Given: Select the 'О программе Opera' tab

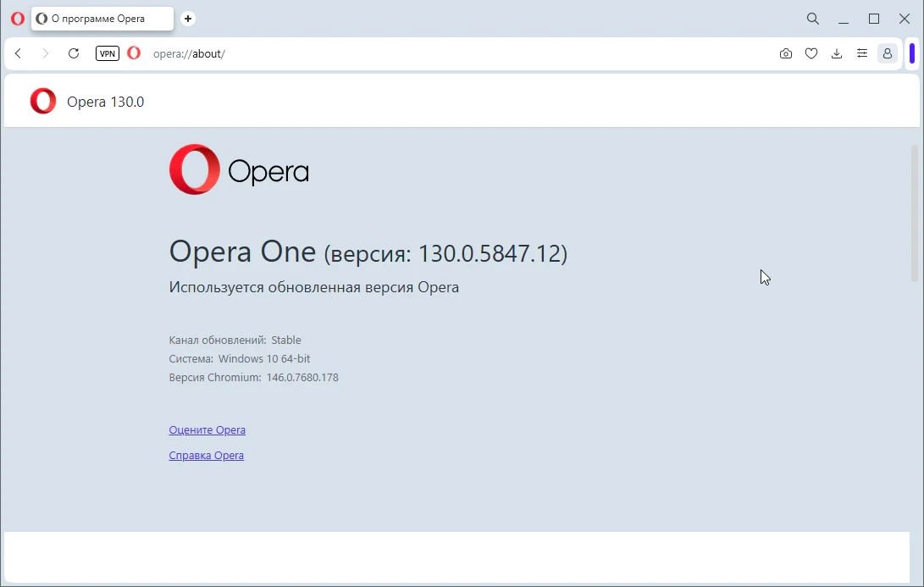Looking at the screenshot, I should coord(102,19).
